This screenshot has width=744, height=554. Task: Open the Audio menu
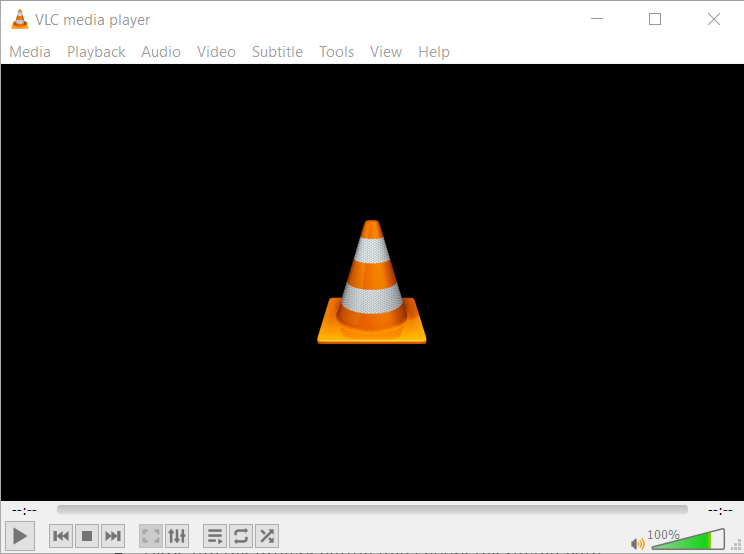161,51
